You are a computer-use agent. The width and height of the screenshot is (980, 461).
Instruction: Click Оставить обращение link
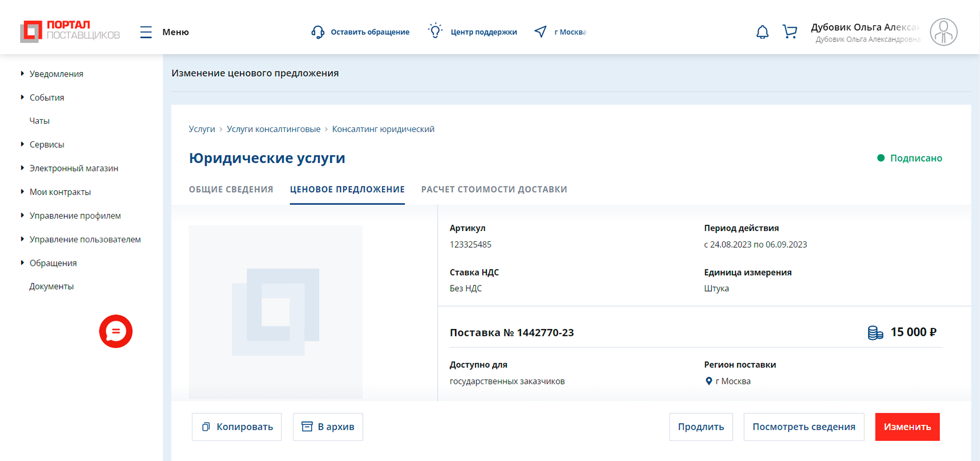click(370, 32)
